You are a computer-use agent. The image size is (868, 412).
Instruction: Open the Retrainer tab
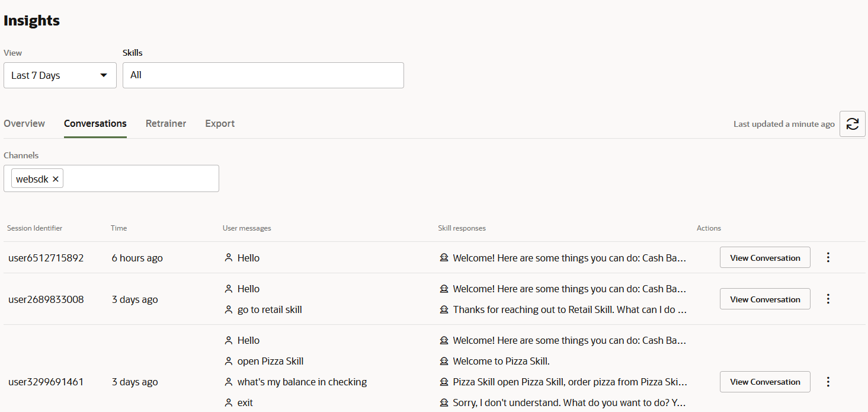(x=166, y=123)
